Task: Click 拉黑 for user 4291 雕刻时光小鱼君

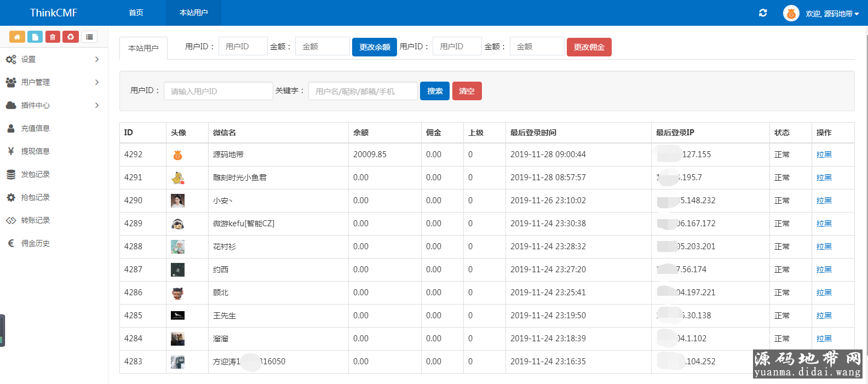Action: point(824,177)
